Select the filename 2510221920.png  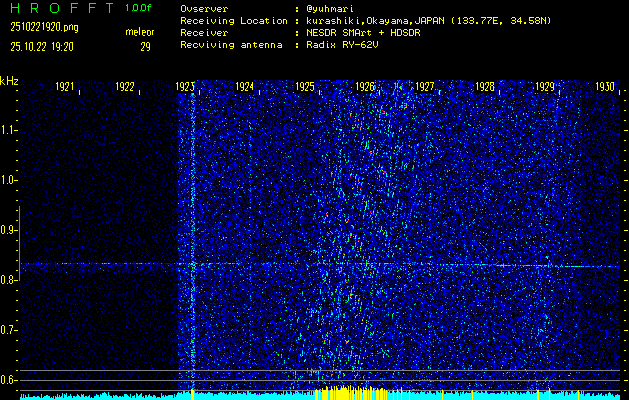pyautogui.click(x=45, y=27)
